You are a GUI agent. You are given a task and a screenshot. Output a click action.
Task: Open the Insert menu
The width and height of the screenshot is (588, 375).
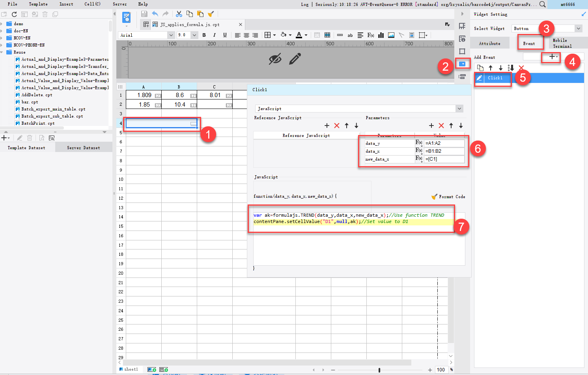(66, 4)
